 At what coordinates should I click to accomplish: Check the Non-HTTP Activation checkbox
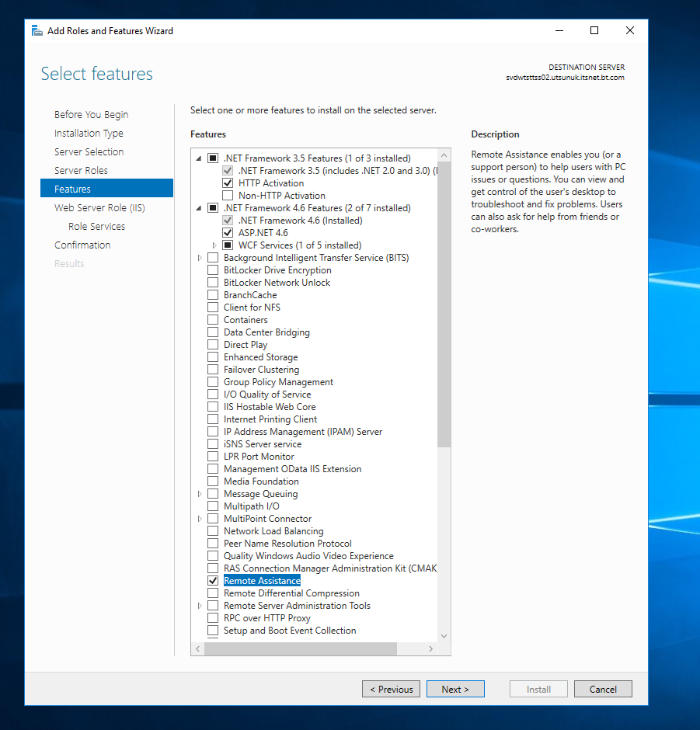tap(228, 196)
